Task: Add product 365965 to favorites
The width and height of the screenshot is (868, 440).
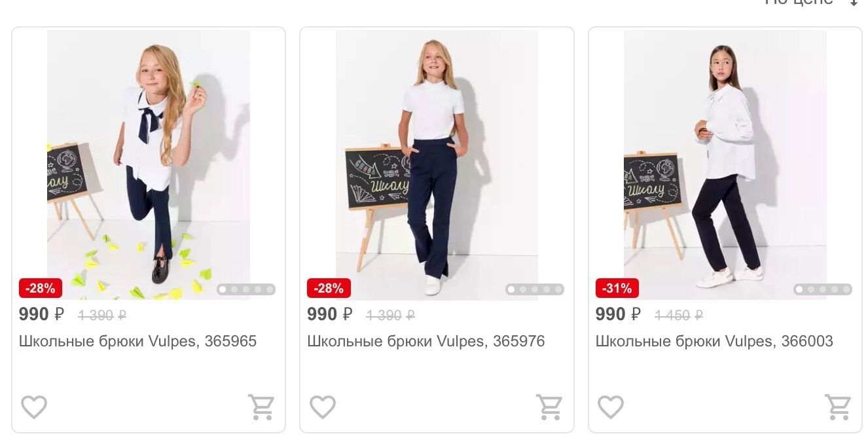Action: tap(34, 407)
